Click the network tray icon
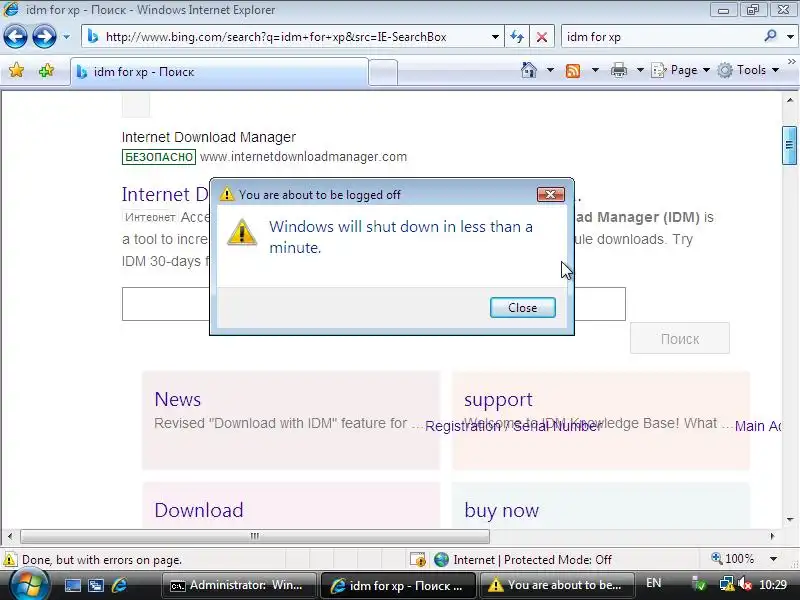800x600 pixels. (726, 585)
